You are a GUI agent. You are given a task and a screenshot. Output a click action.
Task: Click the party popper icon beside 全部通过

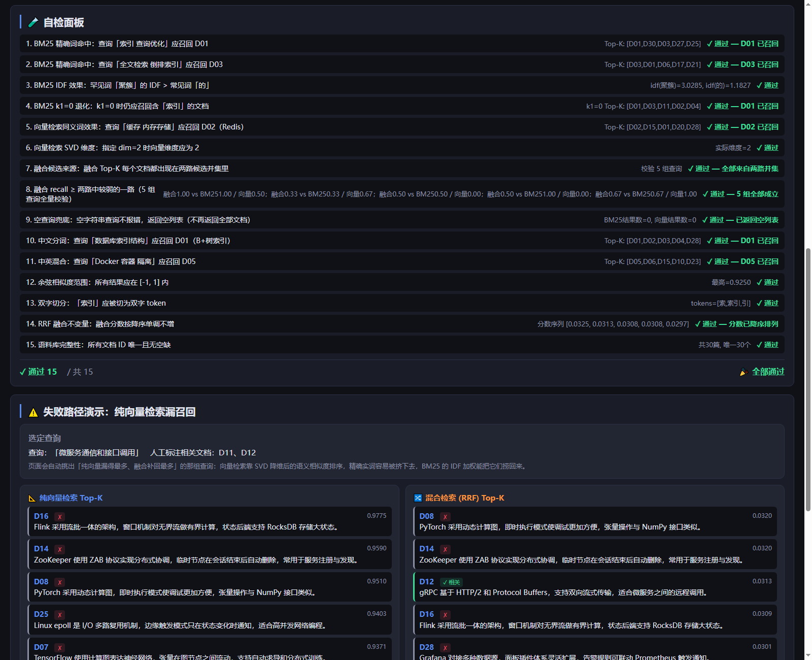[744, 372]
